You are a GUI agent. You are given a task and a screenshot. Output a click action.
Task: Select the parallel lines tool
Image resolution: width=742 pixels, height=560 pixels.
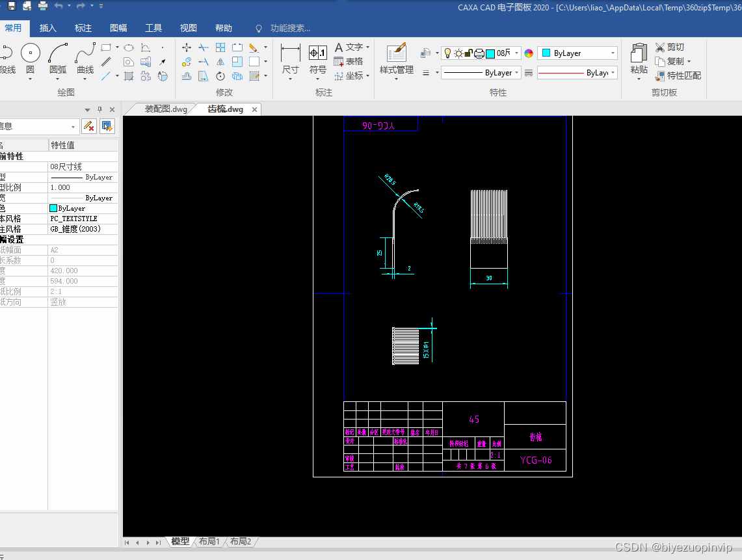pos(106,62)
